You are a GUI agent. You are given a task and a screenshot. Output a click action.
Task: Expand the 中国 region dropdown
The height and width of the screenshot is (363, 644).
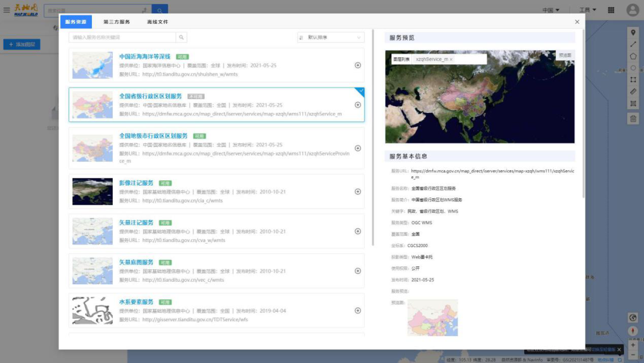point(551,10)
